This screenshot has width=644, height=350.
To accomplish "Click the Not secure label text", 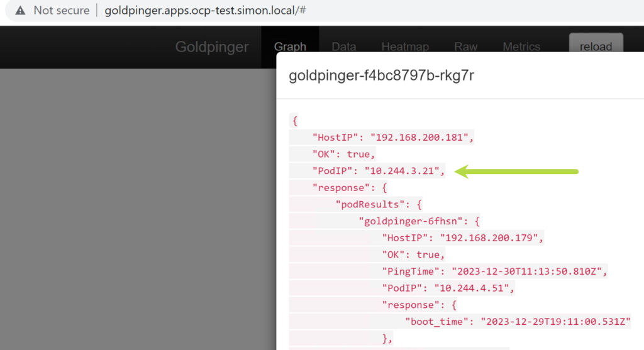I will pyautogui.click(x=62, y=10).
